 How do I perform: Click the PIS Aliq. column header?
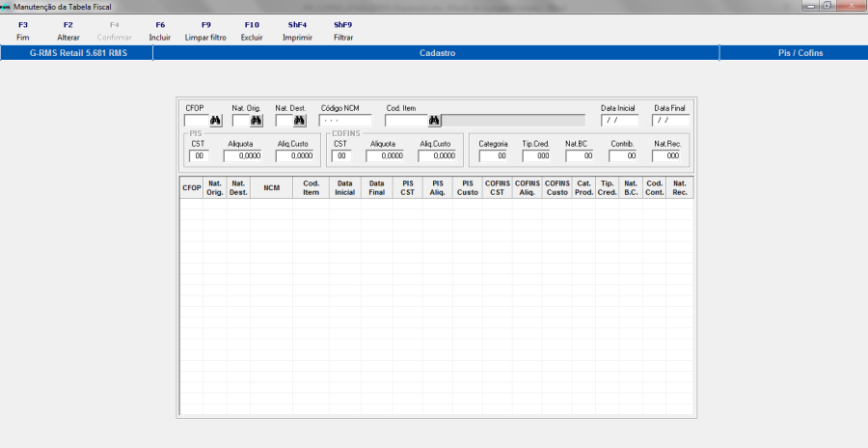437,188
